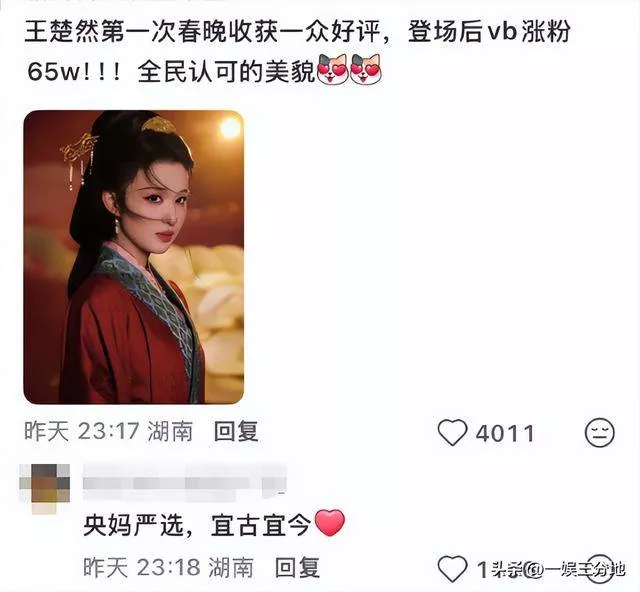
Task: Like the reply saying 央妈严选
Action: click(452, 568)
